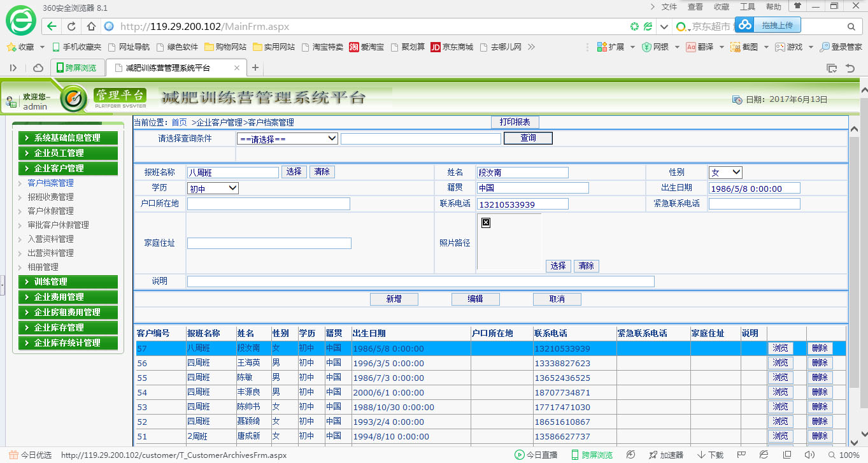Go to browser home page icon

(x=91, y=27)
